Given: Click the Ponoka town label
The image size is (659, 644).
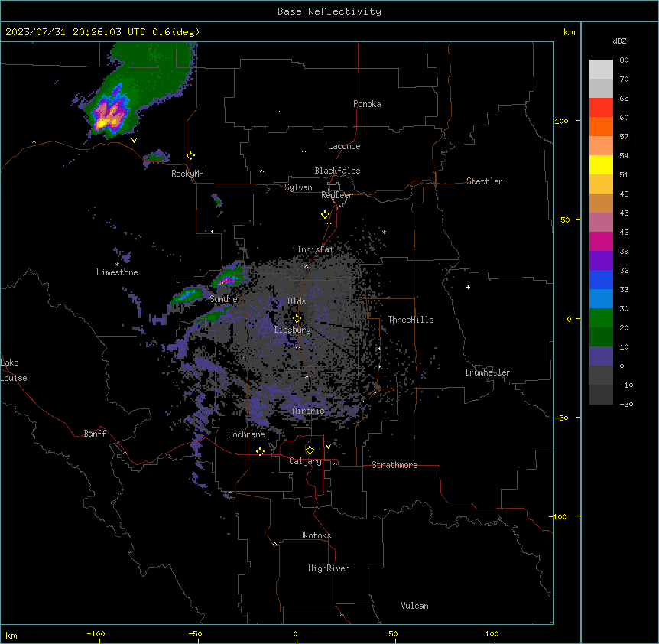Looking at the screenshot, I should tap(367, 104).
